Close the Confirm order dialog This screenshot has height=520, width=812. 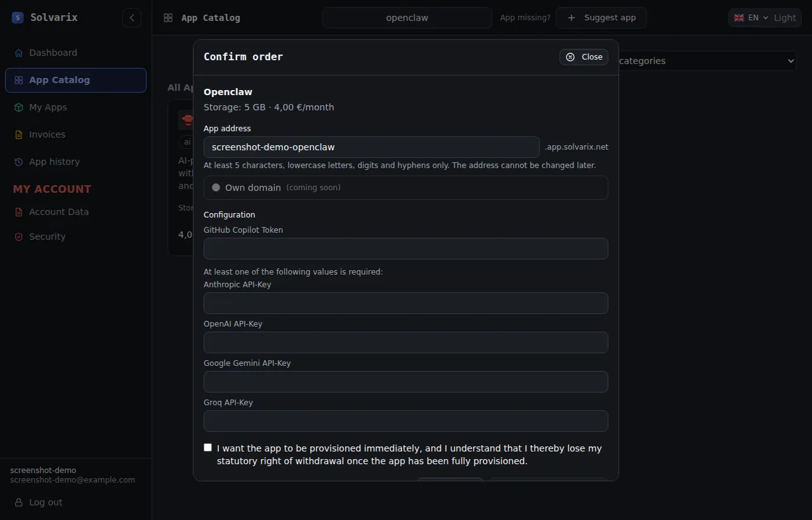pyautogui.click(x=584, y=57)
